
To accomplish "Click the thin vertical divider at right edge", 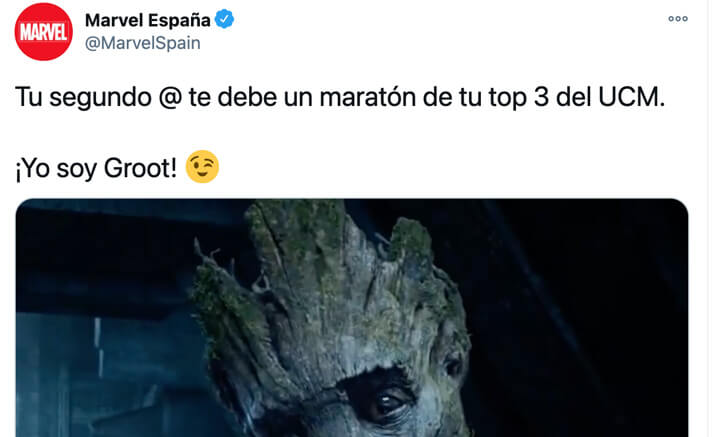I will pyautogui.click(x=708, y=218).
